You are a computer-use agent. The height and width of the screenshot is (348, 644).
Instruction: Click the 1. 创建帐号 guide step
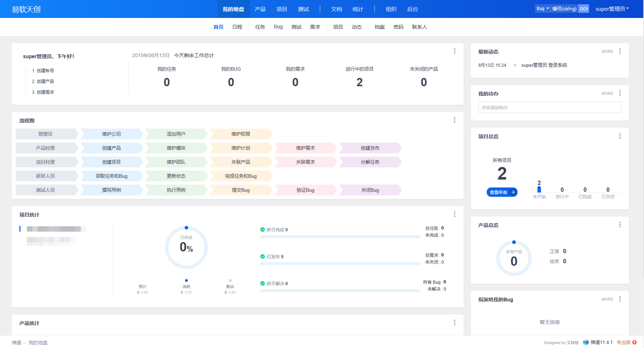tap(43, 71)
